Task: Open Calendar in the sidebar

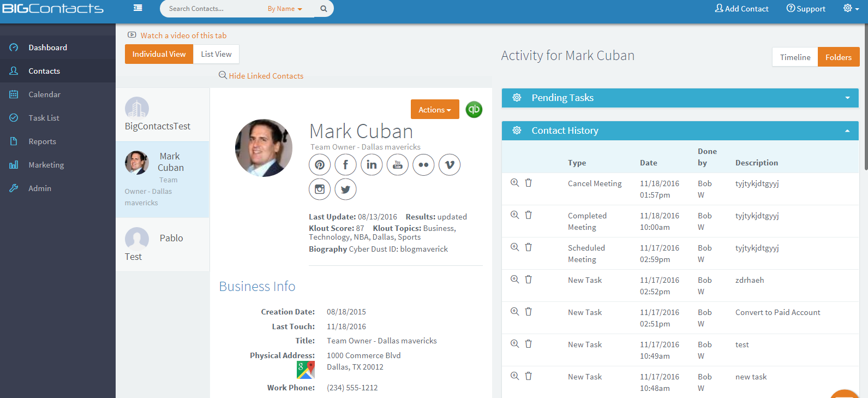Action: (58, 94)
